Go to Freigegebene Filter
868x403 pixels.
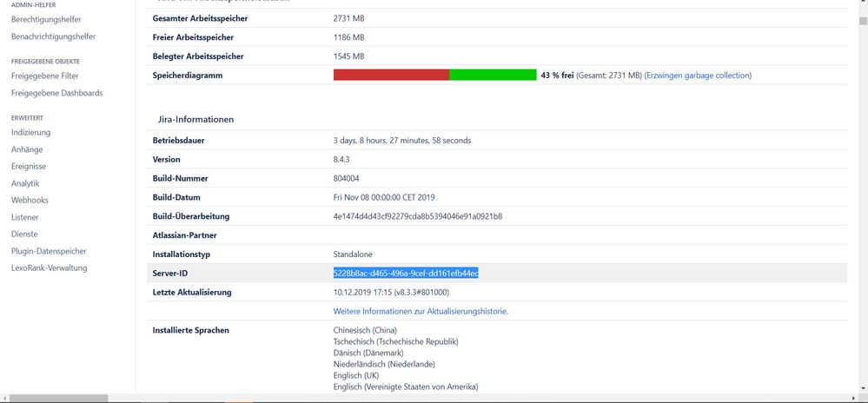click(x=45, y=76)
